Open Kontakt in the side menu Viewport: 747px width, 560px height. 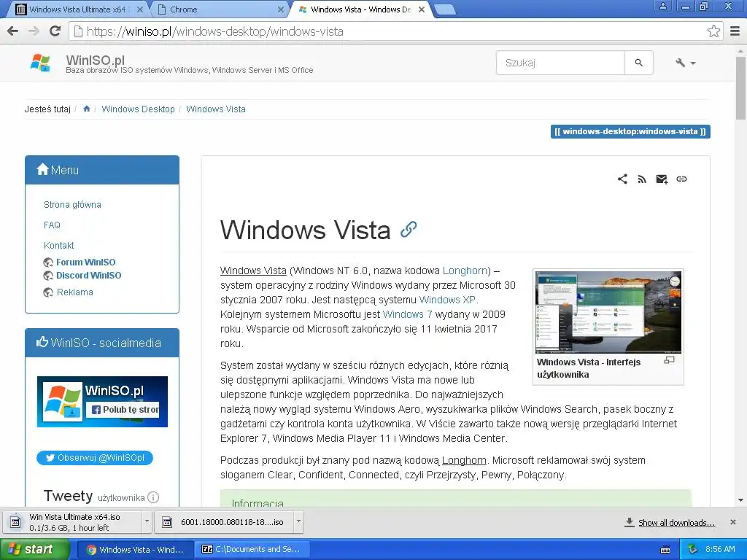pyautogui.click(x=58, y=246)
